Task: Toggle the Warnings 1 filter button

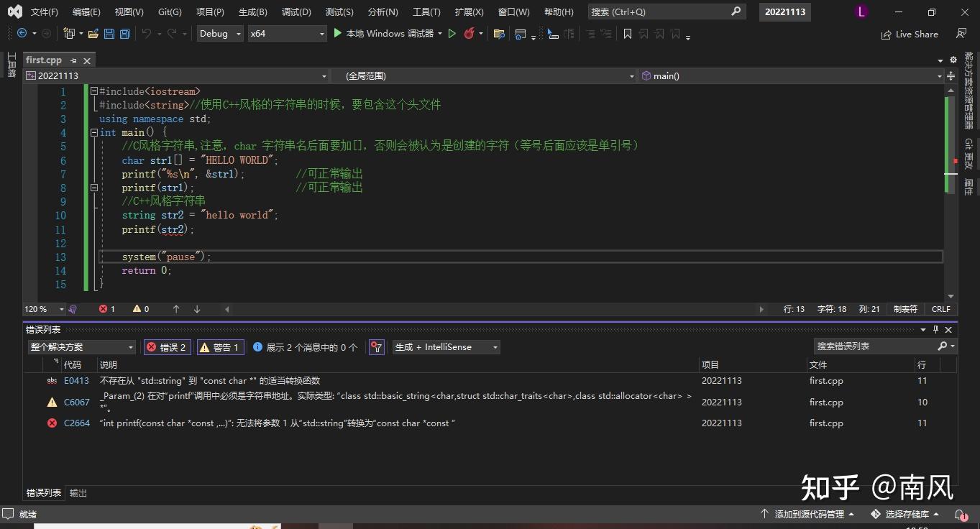Action: click(221, 347)
